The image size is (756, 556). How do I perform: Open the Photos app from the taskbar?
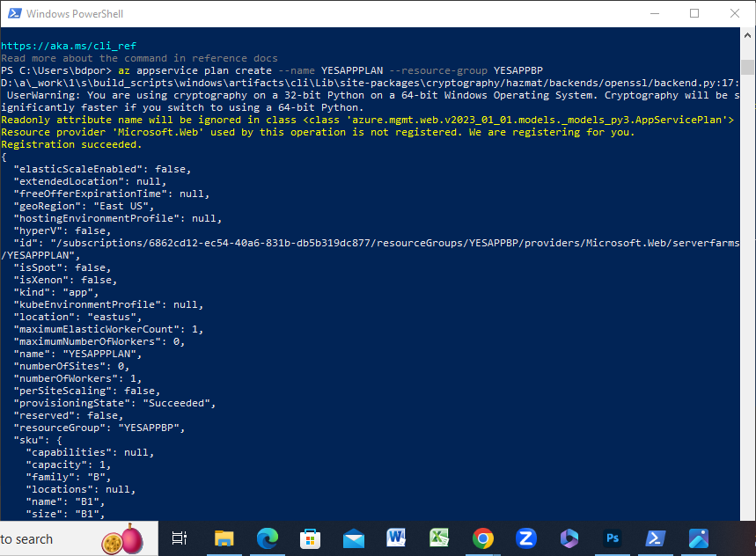[x=699, y=538]
